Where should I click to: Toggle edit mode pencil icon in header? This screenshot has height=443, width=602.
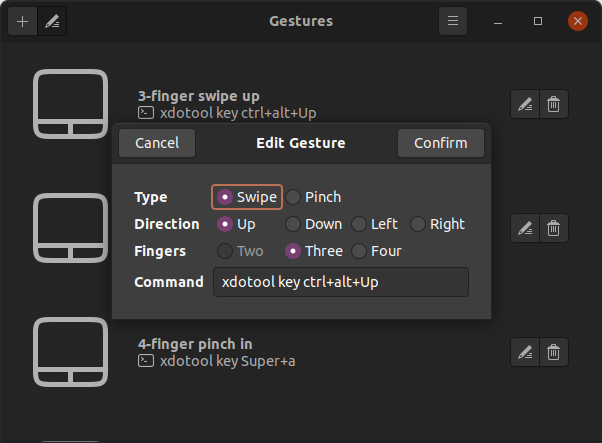click(x=52, y=21)
